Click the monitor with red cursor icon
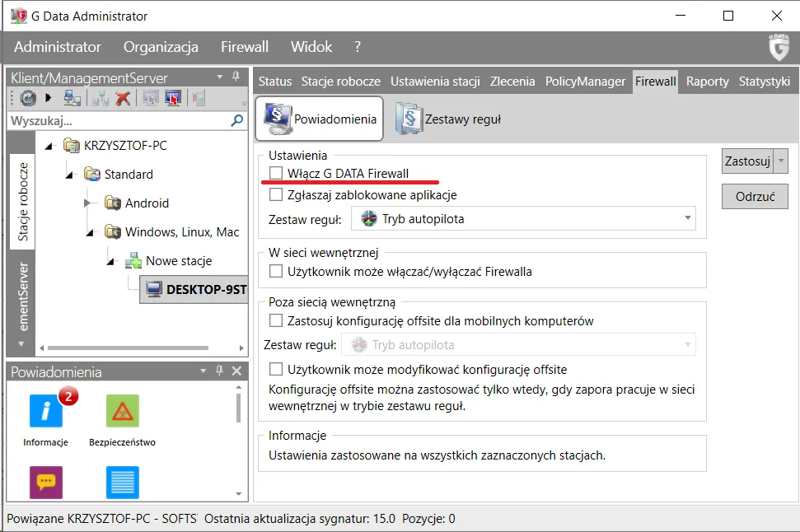The width and height of the screenshot is (800, 532). tap(173, 97)
